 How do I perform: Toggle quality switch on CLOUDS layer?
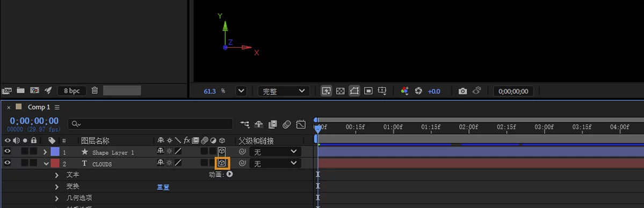[x=178, y=163]
